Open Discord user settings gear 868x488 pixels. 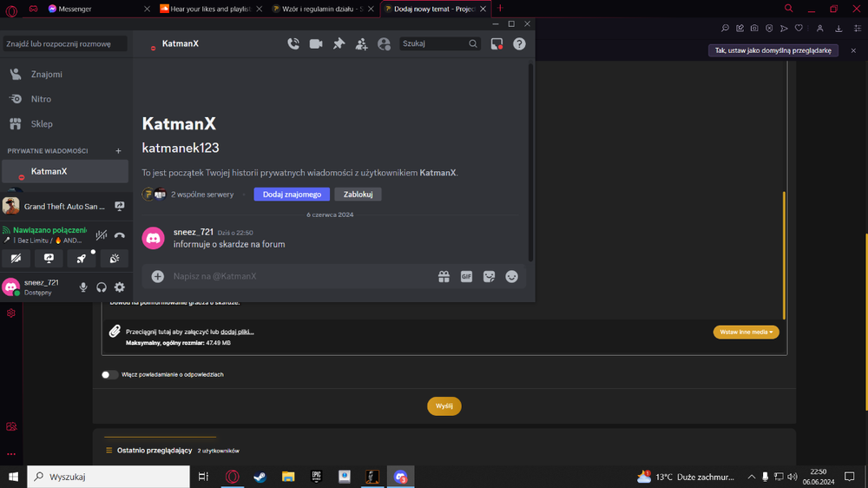pos(120,287)
